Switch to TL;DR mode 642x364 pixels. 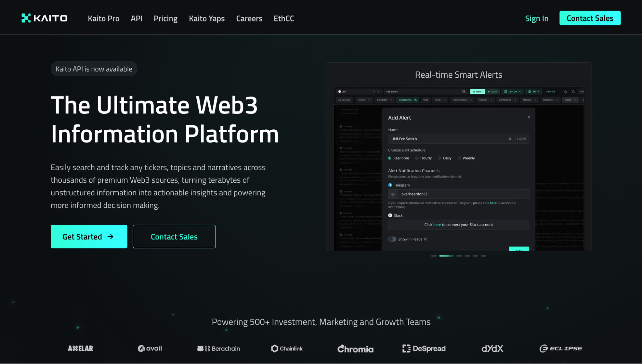pyautogui.click(x=492, y=92)
